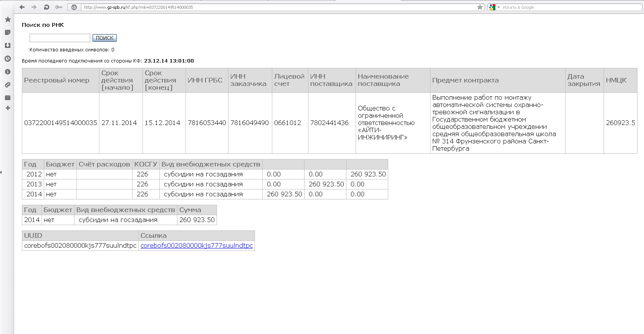Click the supplier ИНН value 7802441436
This screenshot has height=334, width=644.
[x=332, y=123]
